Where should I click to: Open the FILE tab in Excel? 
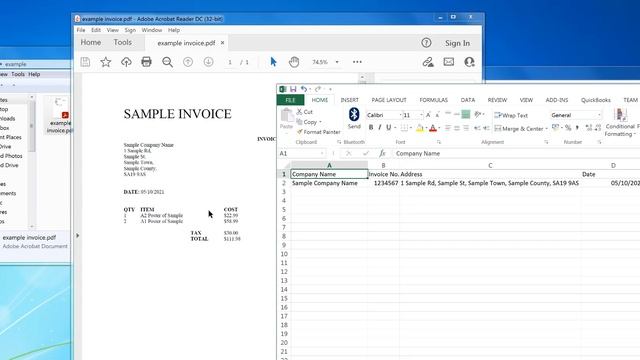(x=290, y=100)
